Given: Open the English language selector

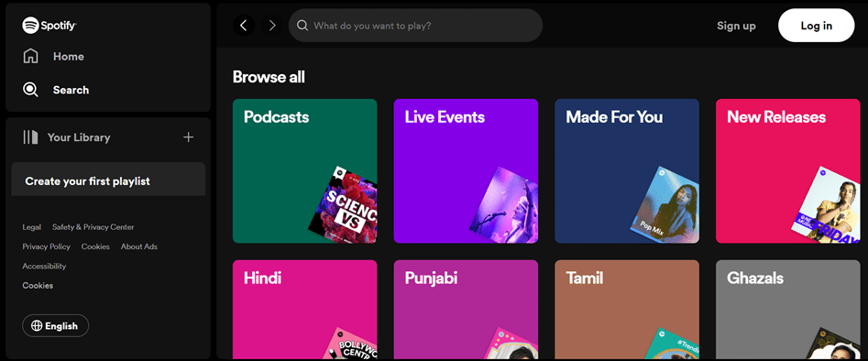Looking at the screenshot, I should (55, 326).
